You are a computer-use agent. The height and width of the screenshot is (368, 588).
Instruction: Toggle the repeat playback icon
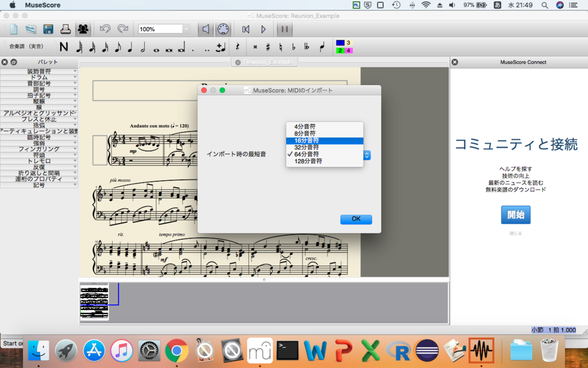(285, 29)
